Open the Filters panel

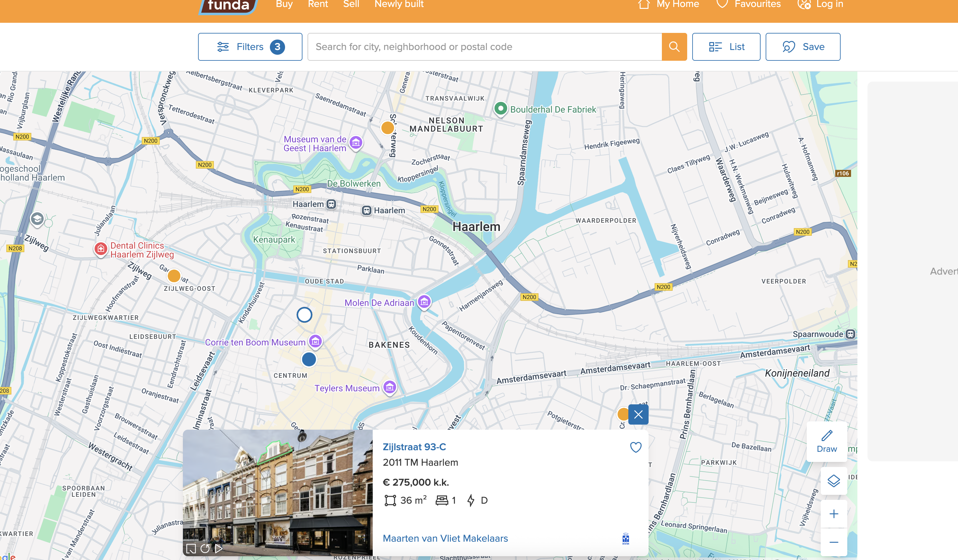(250, 47)
